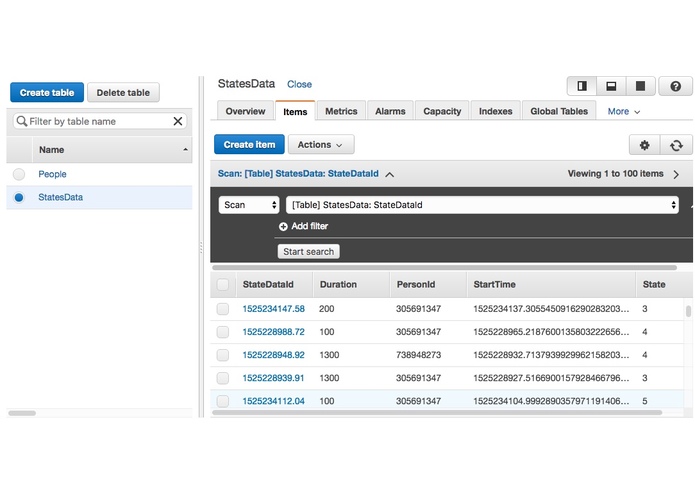Switch to bottom panel layout icon
The image size is (695, 494).
(611, 86)
